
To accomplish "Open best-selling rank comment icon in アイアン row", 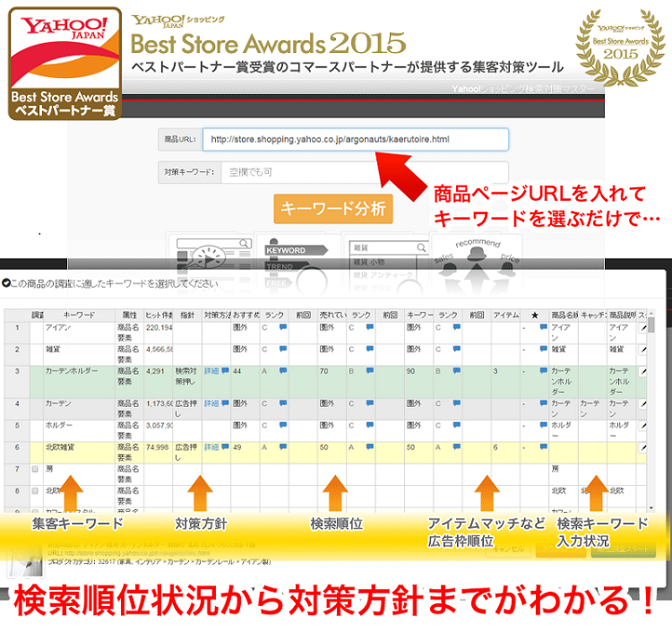I will (370, 327).
